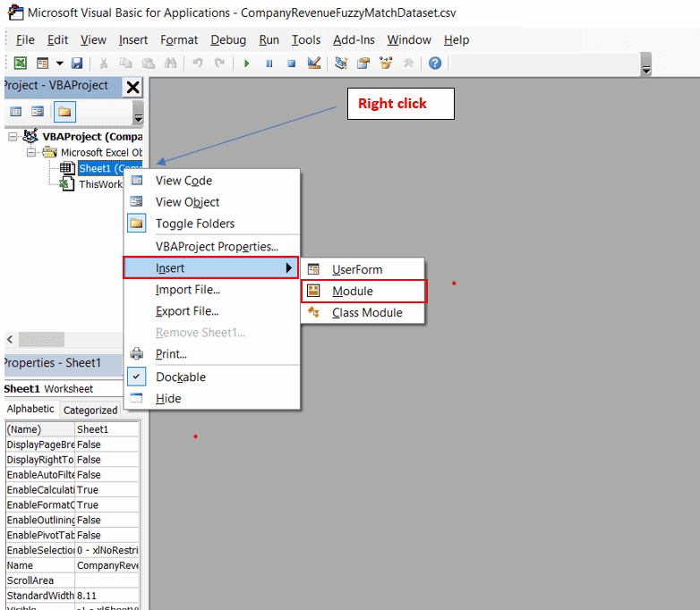Click the Toolbox icon in the toolbar
The height and width of the screenshot is (610, 700).
[x=408, y=64]
